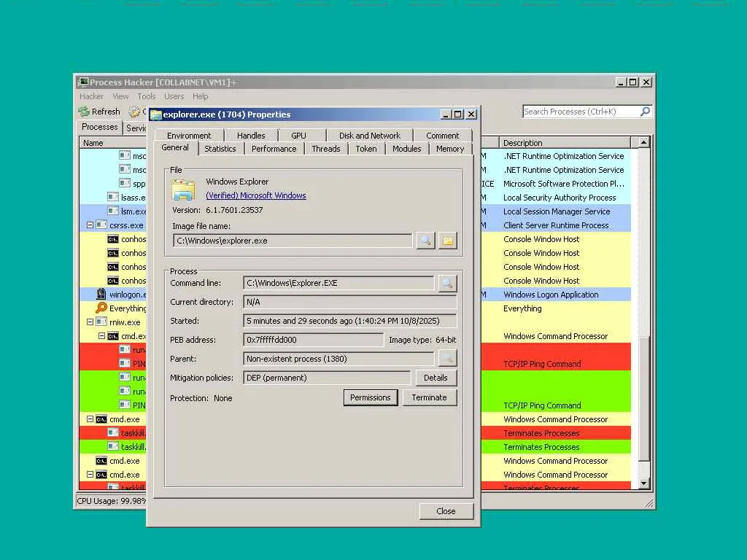Click the Permissions button
This screenshot has height=560, width=747.
coord(370,397)
